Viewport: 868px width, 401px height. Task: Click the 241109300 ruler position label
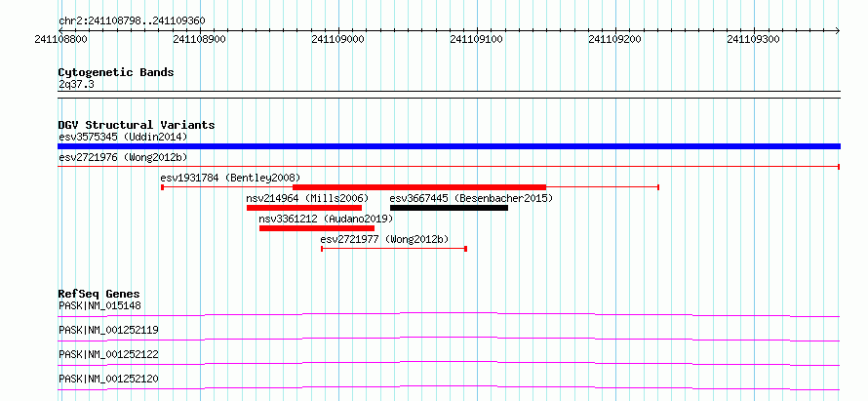point(753,39)
